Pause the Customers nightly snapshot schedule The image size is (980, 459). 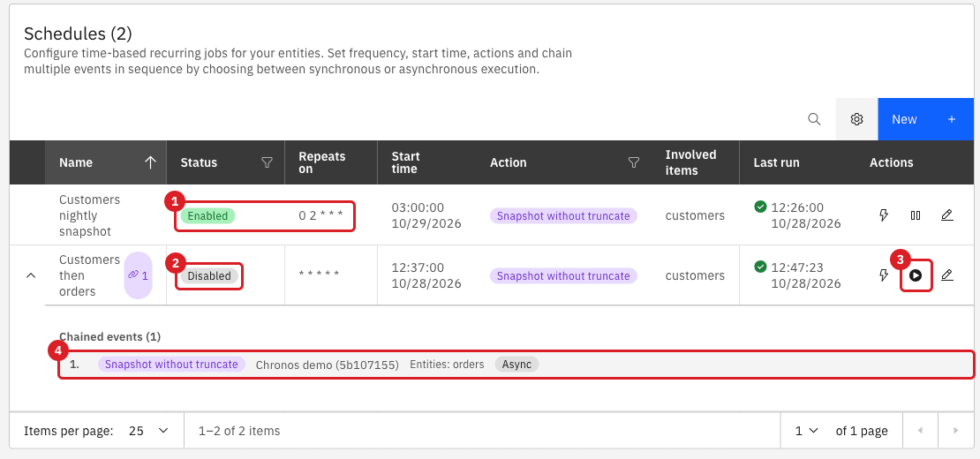pyautogui.click(x=916, y=215)
